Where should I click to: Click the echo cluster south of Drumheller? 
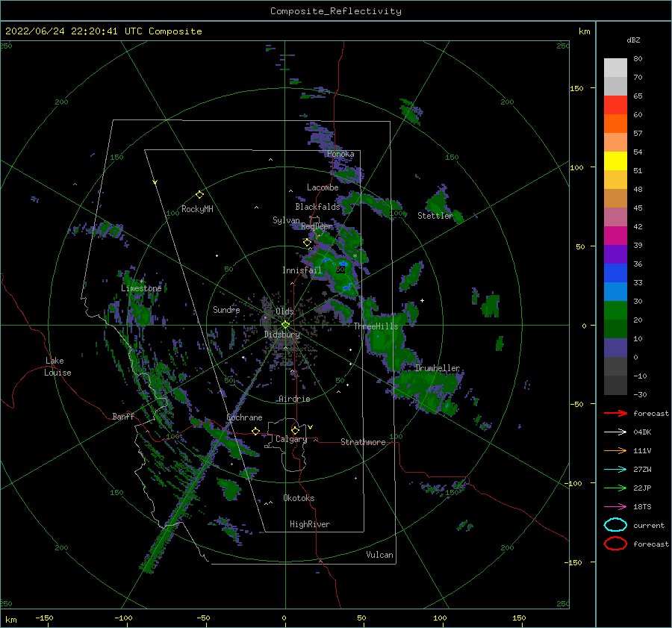429,390
